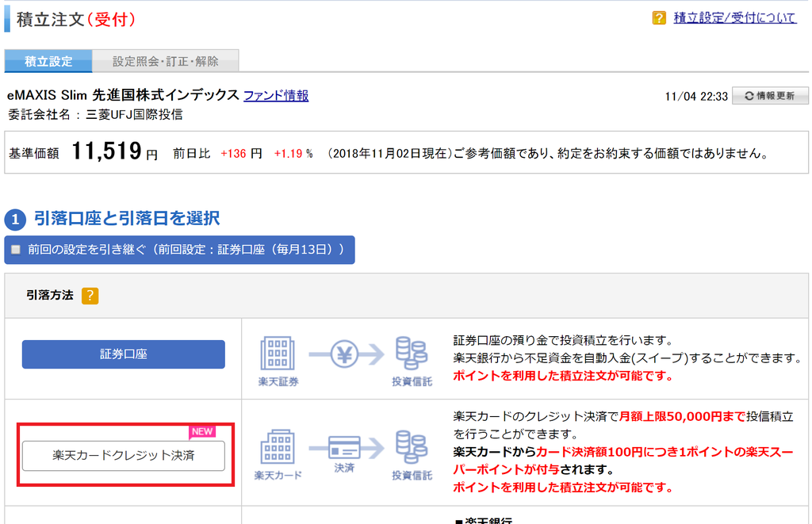Click the page title 積立注文(受付)
Screen dimensions: 812x524
pyautogui.click(x=75, y=20)
